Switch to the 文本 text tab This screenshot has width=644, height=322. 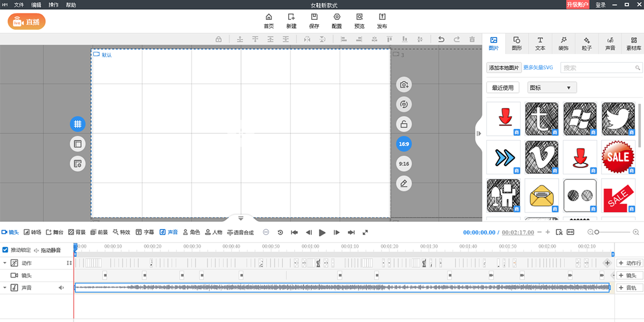point(540,43)
